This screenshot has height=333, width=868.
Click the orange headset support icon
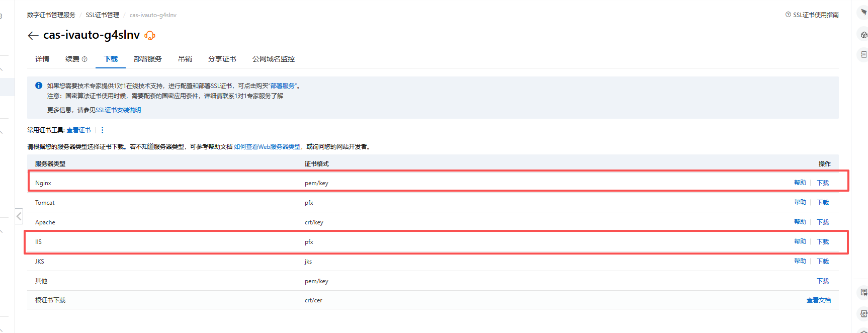point(150,35)
